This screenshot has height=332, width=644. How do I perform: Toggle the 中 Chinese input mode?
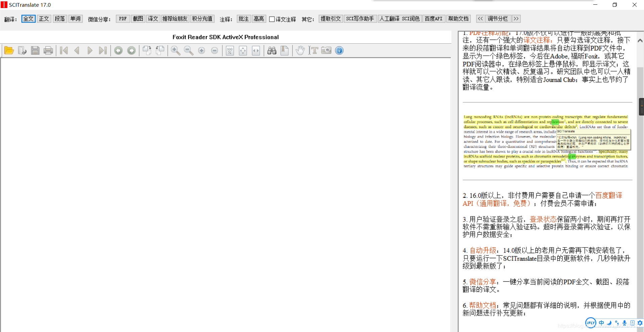[601, 323]
